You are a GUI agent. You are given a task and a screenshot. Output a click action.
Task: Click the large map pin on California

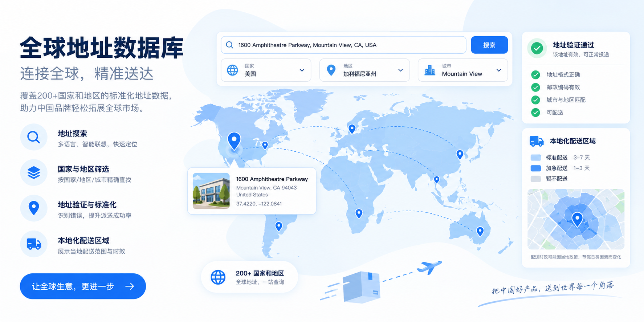[x=234, y=141]
